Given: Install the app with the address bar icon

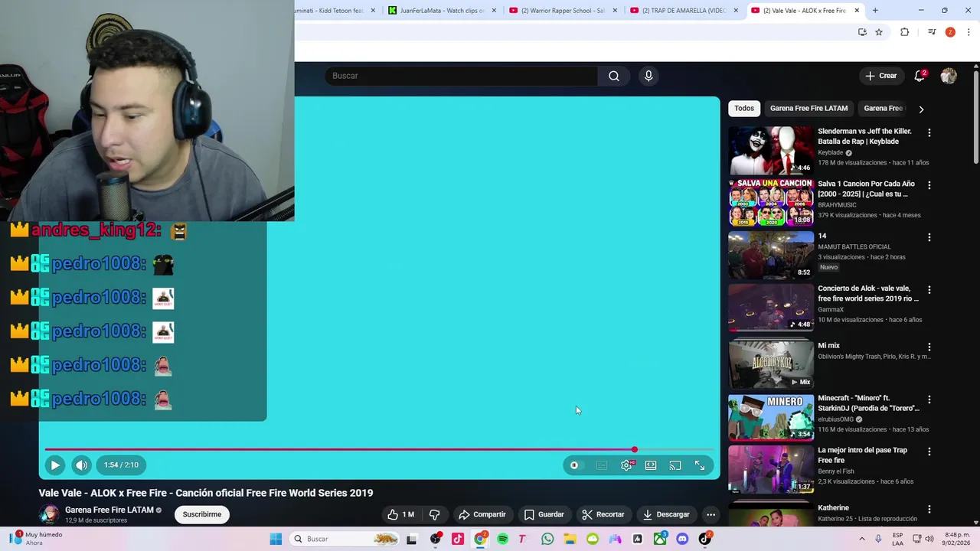Looking at the screenshot, I should pyautogui.click(x=862, y=32).
